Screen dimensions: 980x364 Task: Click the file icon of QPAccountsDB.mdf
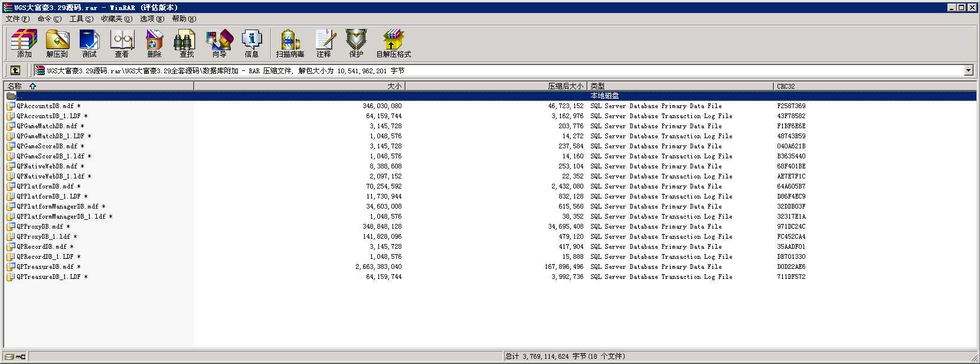pos(11,106)
